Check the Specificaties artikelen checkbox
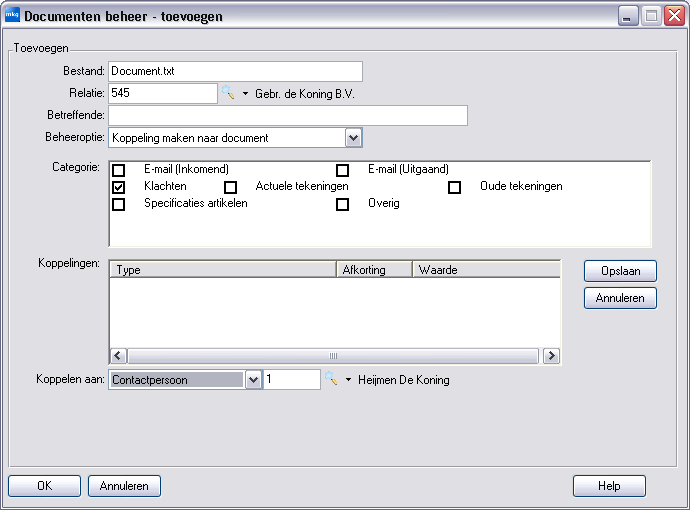 119,204
